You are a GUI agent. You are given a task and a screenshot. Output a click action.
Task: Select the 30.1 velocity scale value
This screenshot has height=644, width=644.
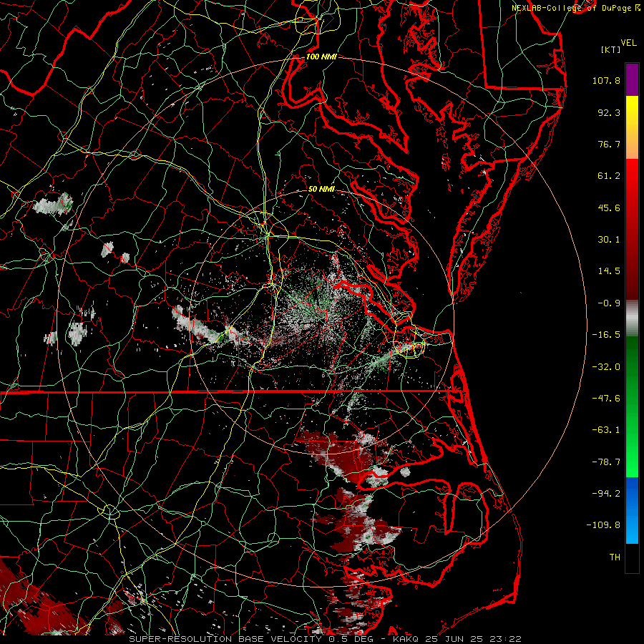point(609,240)
